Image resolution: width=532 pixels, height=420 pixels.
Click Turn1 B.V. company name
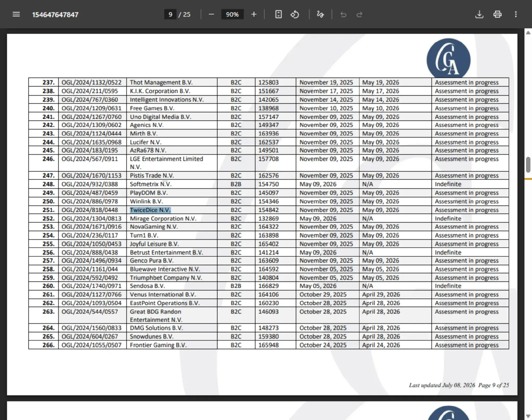144,235
